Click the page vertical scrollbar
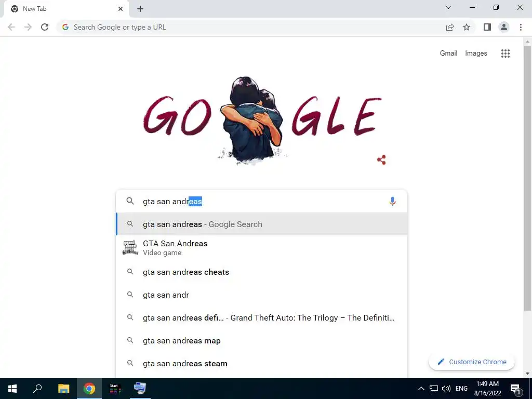532x399 pixels. click(527, 178)
